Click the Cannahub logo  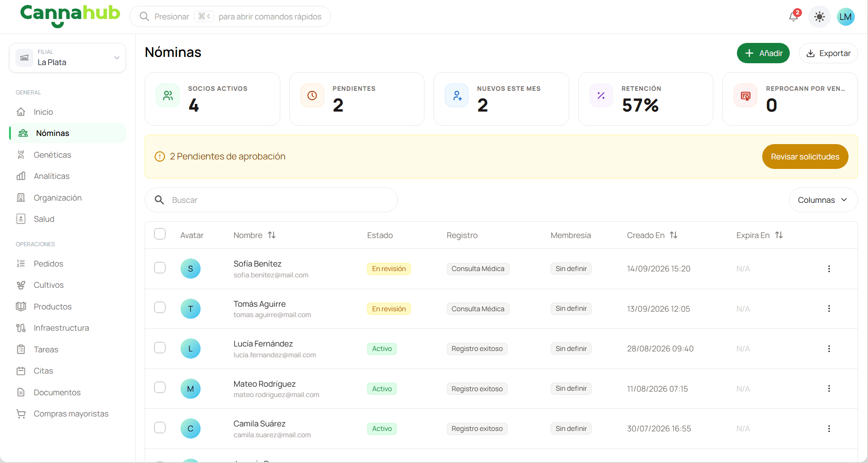click(x=70, y=15)
